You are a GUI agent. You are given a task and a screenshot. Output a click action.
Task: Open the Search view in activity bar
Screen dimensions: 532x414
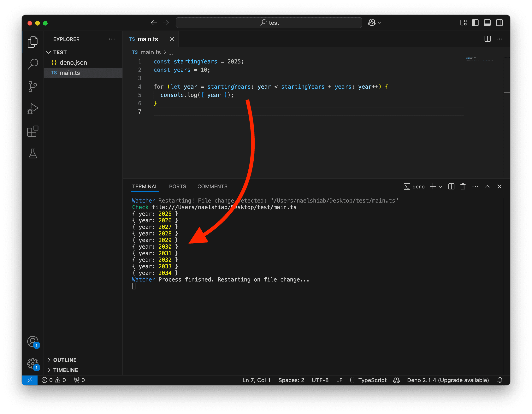pos(33,64)
